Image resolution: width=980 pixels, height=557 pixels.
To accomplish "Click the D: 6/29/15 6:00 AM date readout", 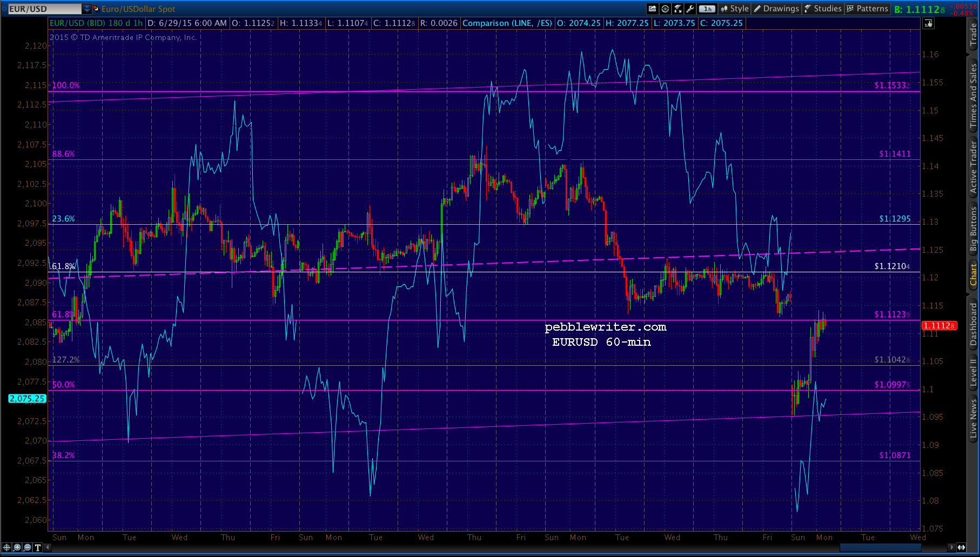I will point(187,23).
